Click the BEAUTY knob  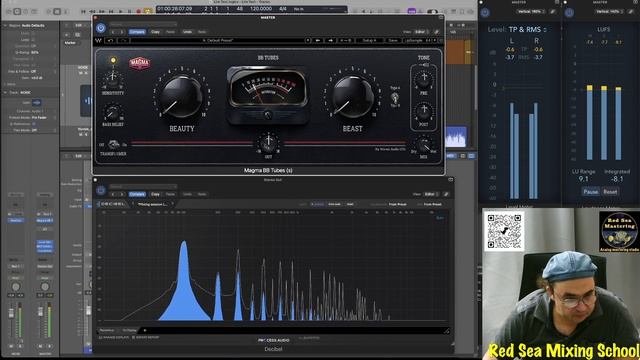181,96
